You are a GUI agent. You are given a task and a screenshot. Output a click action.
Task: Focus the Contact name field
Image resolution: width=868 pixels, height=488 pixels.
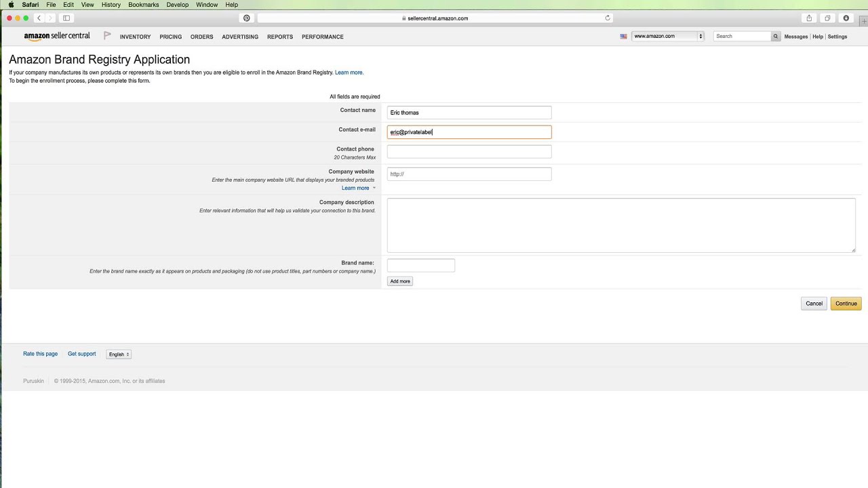tap(469, 113)
